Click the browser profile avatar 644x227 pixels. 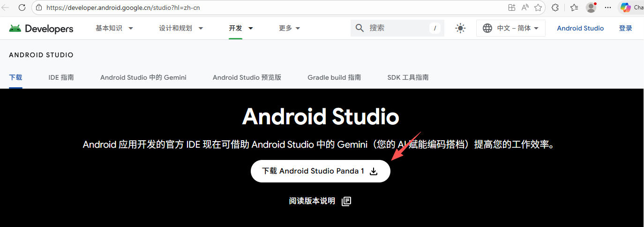[x=591, y=8]
